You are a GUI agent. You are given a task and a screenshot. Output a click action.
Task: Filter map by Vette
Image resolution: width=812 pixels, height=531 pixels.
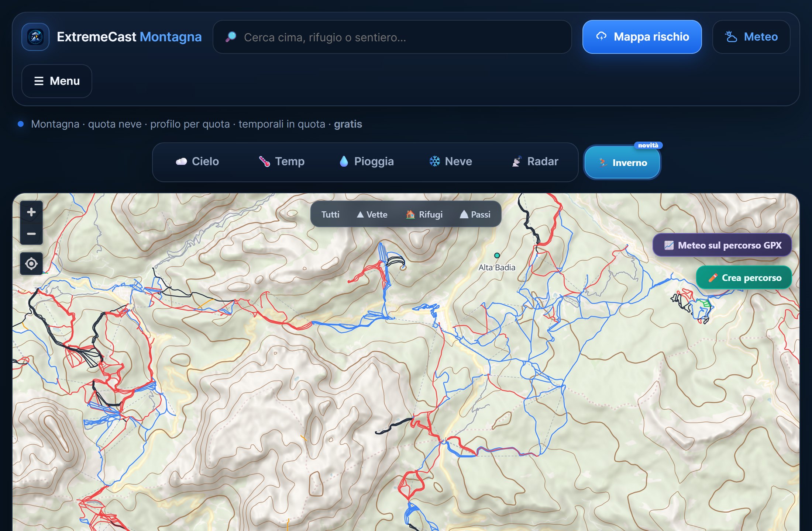pos(372,214)
